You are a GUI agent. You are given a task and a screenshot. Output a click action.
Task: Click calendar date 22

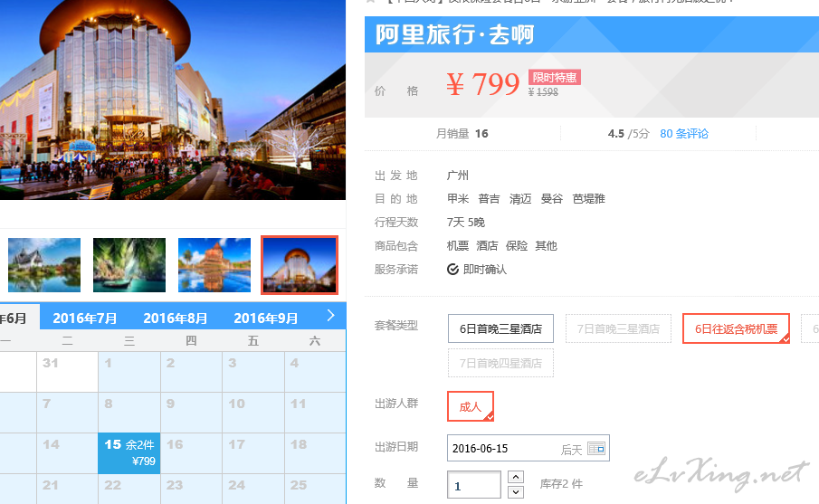click(129, 489)
